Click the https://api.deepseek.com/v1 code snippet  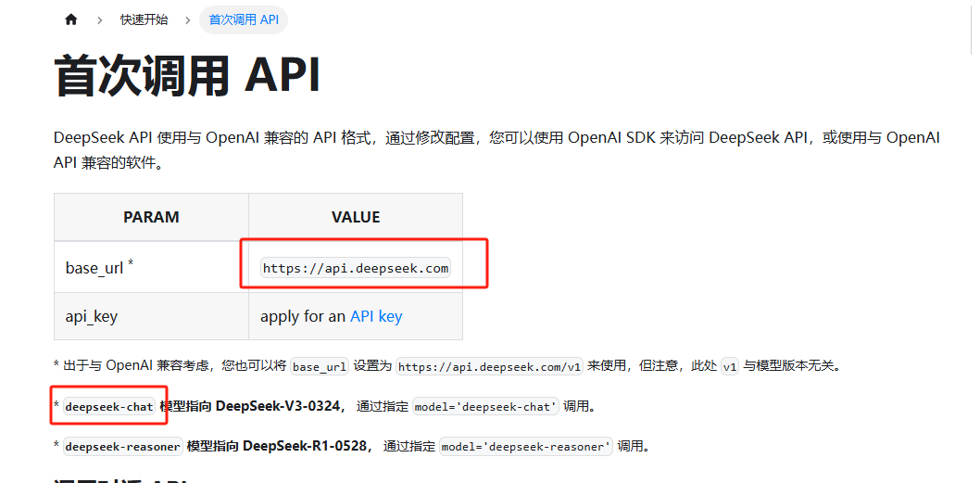489,366
